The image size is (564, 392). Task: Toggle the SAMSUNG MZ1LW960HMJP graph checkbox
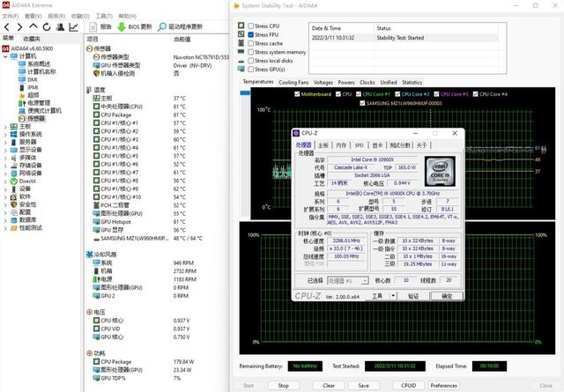coord(362,104)
